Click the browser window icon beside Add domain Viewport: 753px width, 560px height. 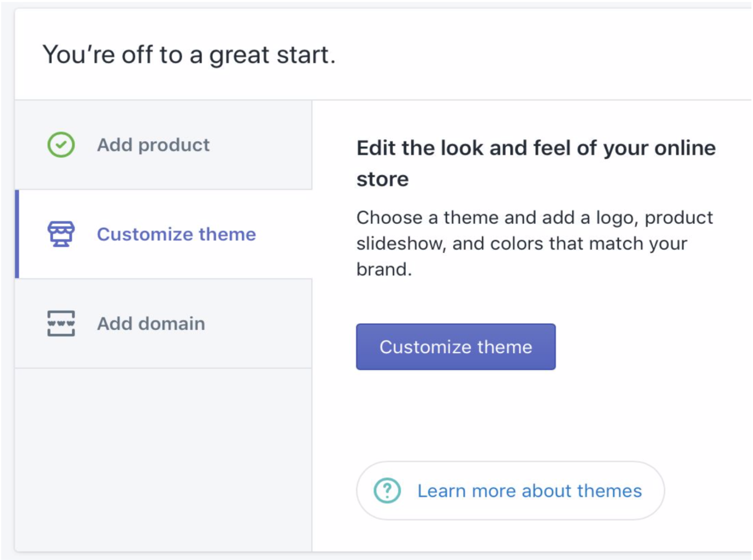(x=61, y=323)
